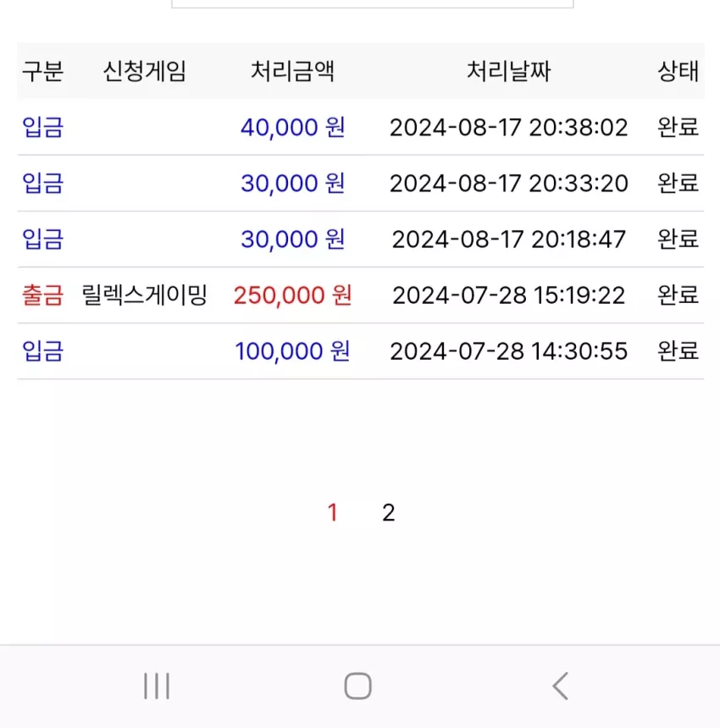
Task: Click the input box at top
Action: pos(373,3)
